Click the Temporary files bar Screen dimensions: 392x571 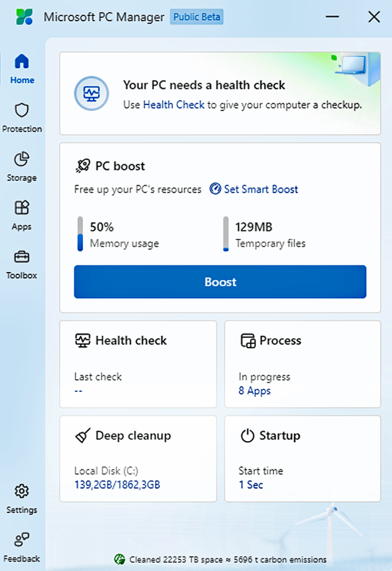[226, 234]
